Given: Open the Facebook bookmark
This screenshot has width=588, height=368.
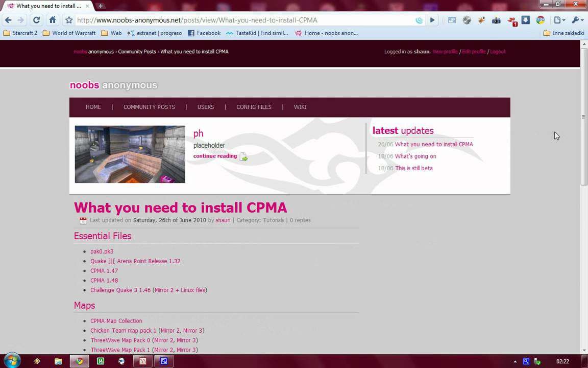Looking at the screenshot, I should click(204, 33).
